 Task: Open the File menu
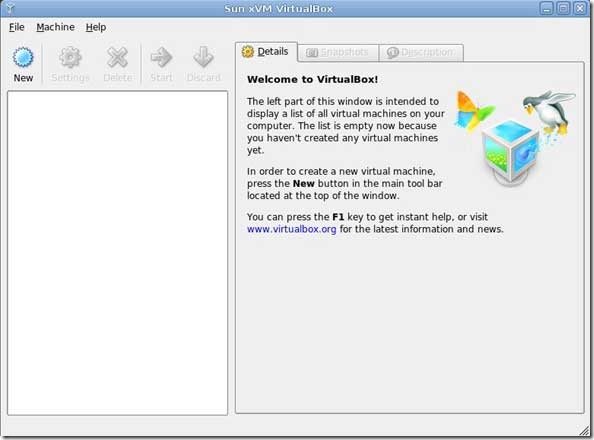pyautogui.click(x=17, y=27)
